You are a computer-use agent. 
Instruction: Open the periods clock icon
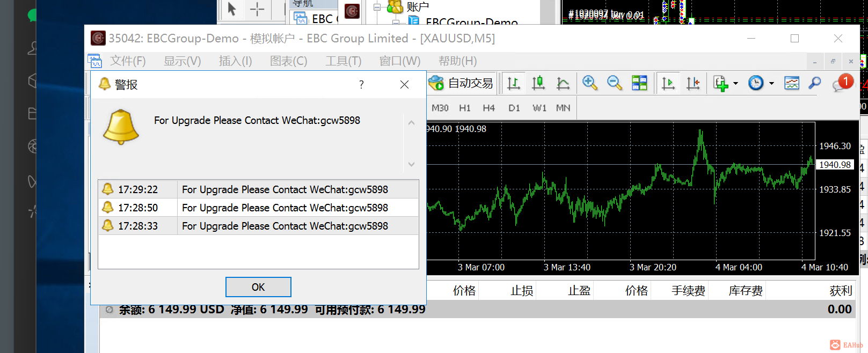(x=756, y=83)
